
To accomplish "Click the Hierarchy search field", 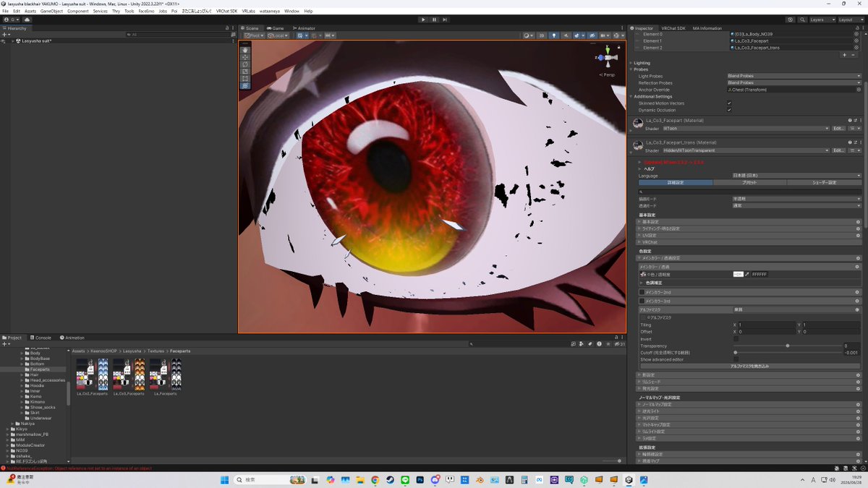I will (177, 35).
